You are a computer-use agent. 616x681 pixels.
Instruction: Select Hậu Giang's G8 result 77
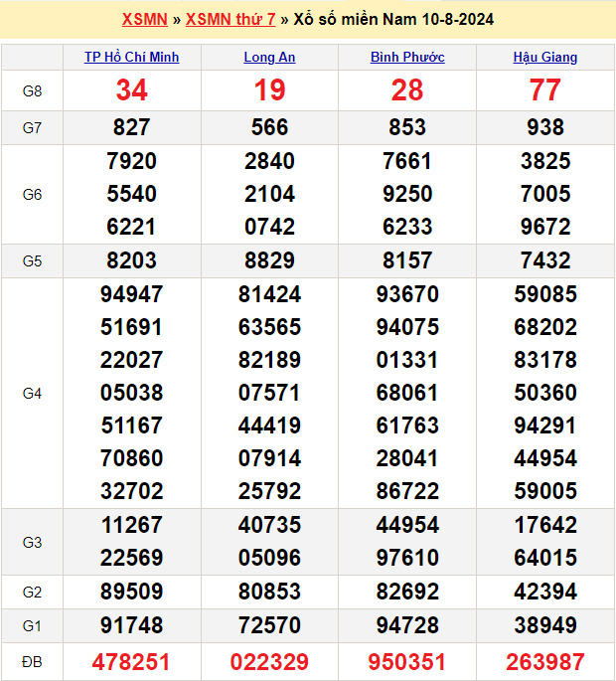coord(545,90)
